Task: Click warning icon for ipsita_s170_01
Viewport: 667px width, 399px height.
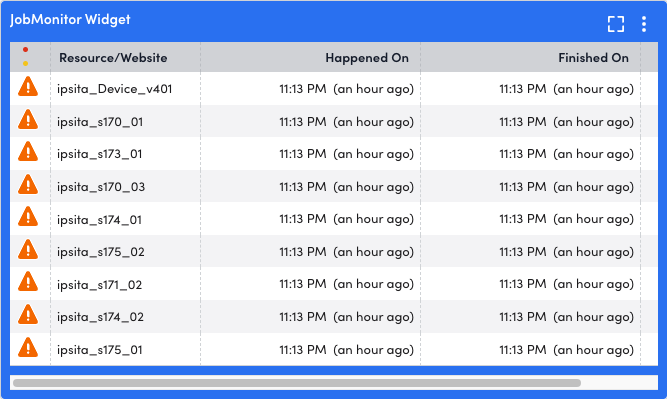Action: coord(28,119)
